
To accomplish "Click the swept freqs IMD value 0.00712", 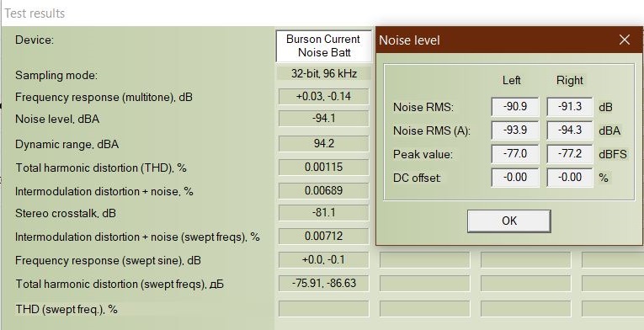I will click(323, 237).
